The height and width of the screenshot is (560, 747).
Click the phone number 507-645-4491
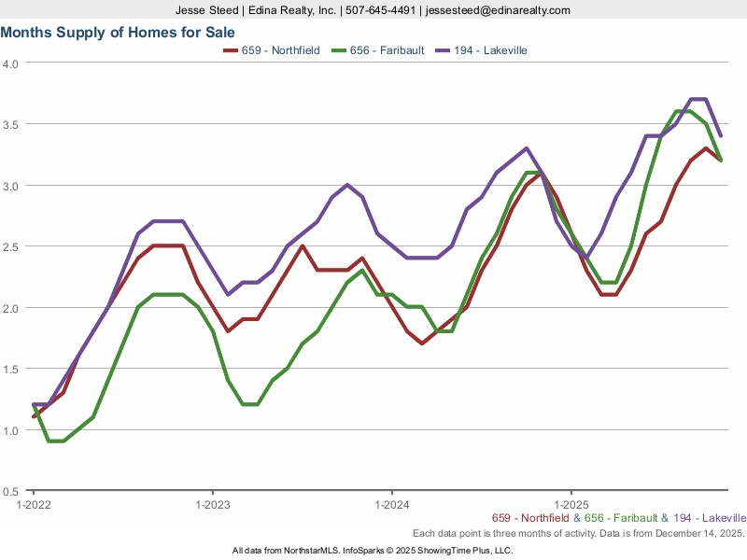pyautogui.click(x=380, y=10)
